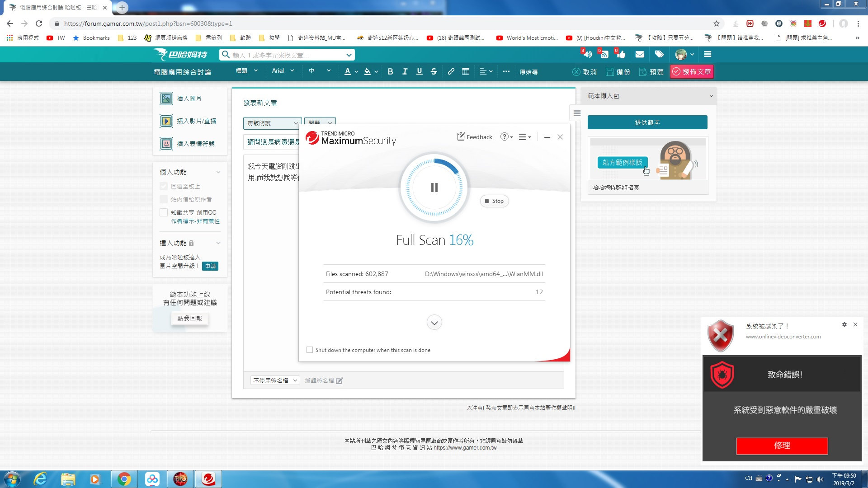Click the insert link icon
The width and height of the screenshot is (868, 488).
(451, 71)
